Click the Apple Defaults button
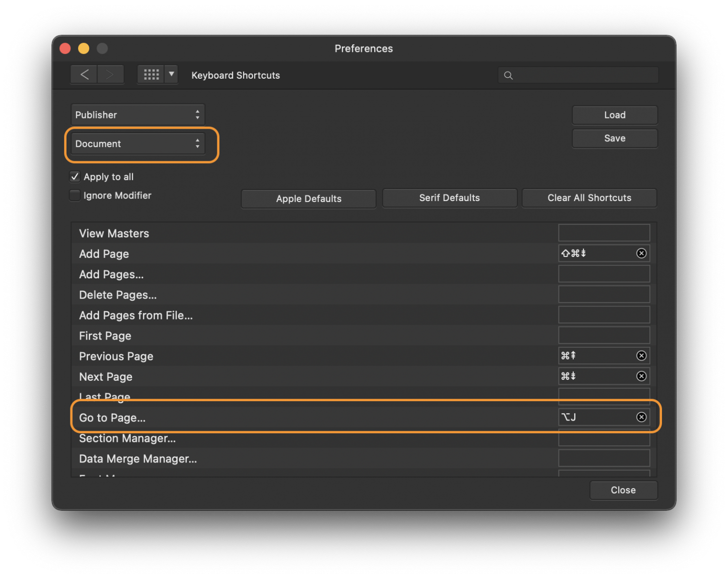The width and height of the screenshot is (728, 579). (309, 199)
